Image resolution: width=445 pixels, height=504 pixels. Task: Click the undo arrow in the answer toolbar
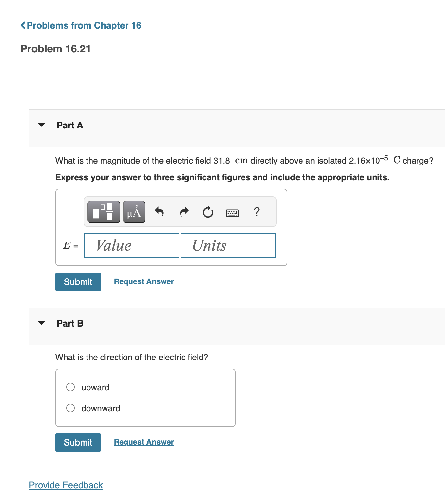pos(159,212)
